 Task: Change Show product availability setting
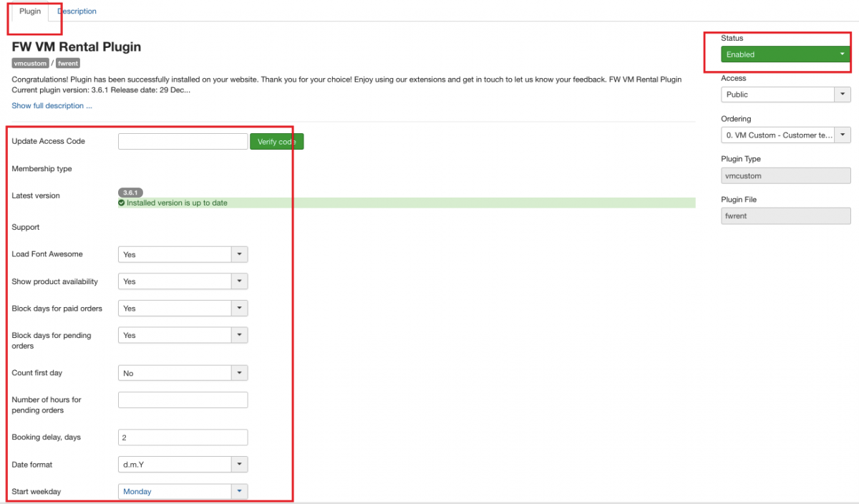[183, 281]
